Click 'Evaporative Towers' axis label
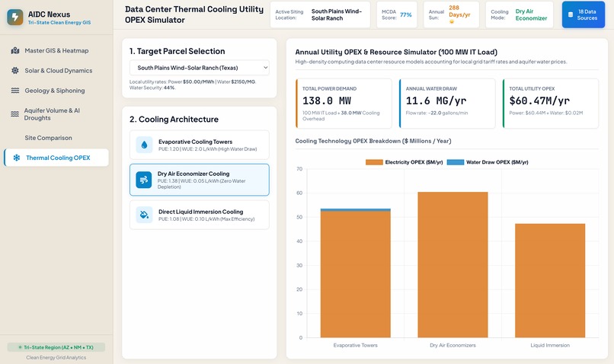 pos(355,345)
